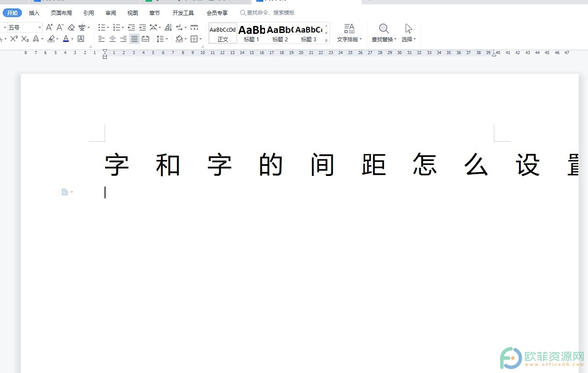This screenshot has height=373, width=588.
Task: Click the right indent marker on the ruler
Action: (x=494, y=54)
